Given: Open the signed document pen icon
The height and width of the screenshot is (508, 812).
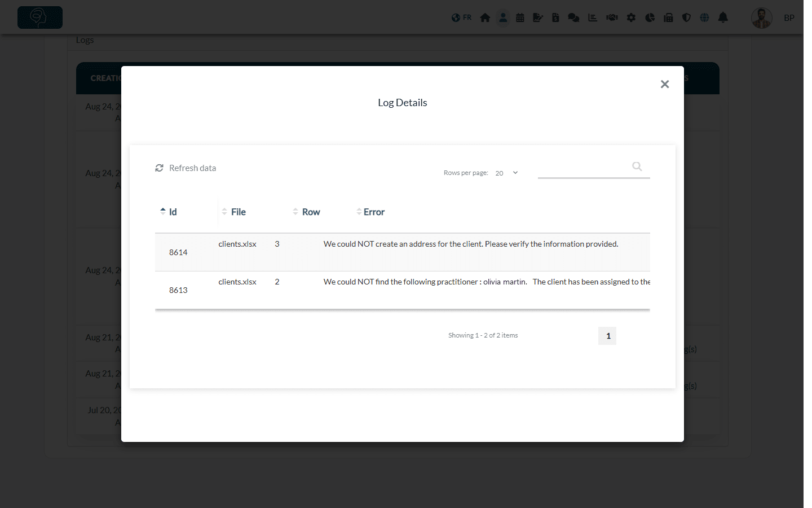Looking at the screenshot, I should [537, 17].
